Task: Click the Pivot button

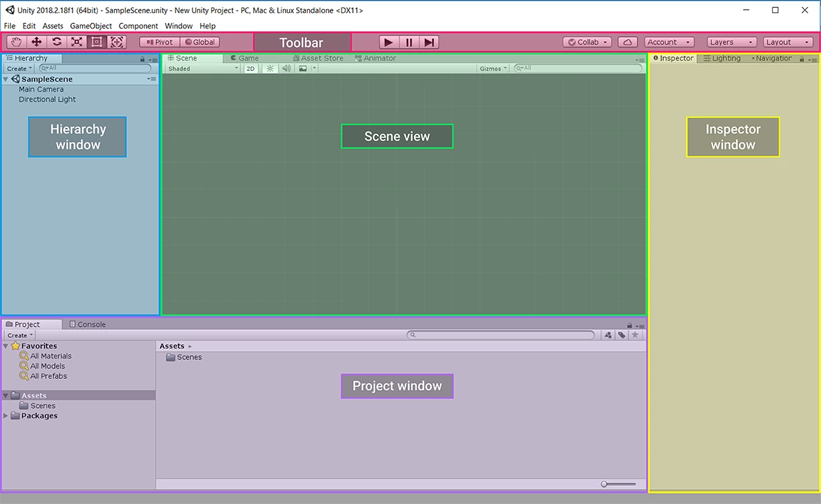Action: pos(160,42)
